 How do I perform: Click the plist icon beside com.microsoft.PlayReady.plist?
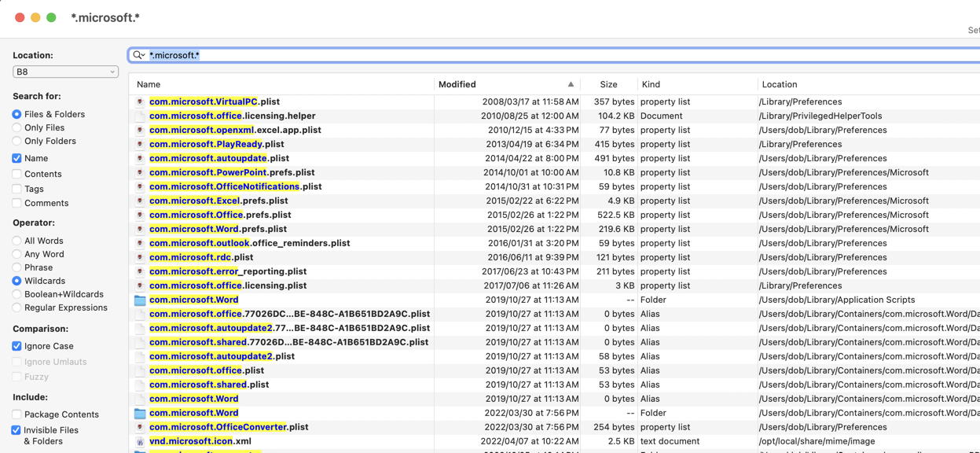(x=140, y=144)
